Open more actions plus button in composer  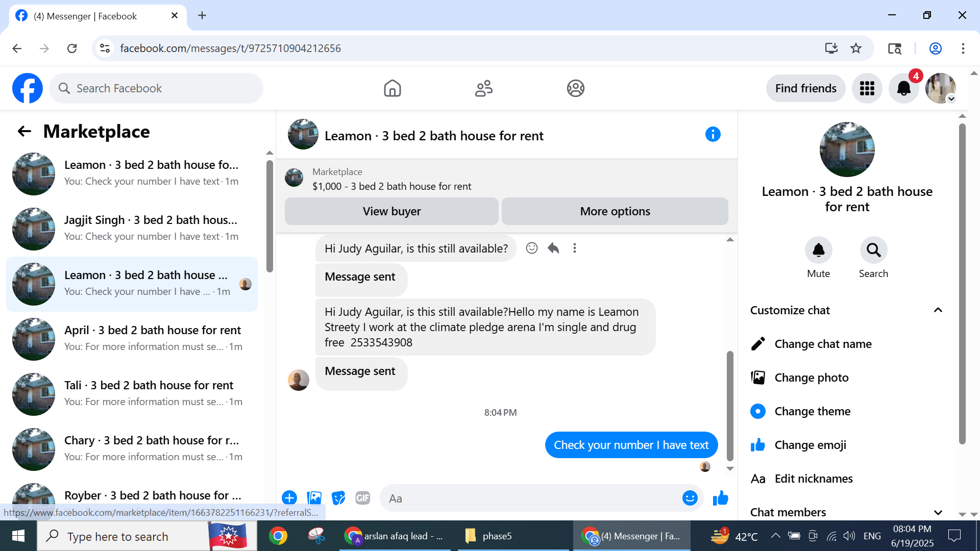(x=289, y=498)
